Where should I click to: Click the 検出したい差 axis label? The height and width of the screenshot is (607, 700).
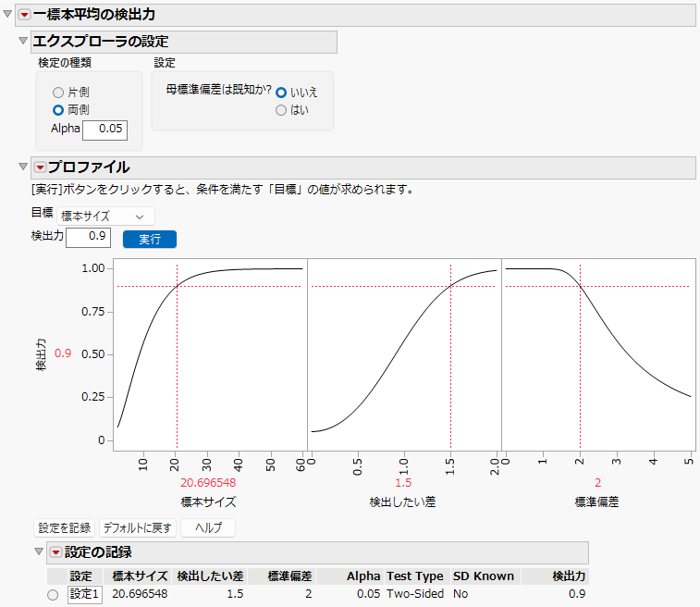pos(402,502)
